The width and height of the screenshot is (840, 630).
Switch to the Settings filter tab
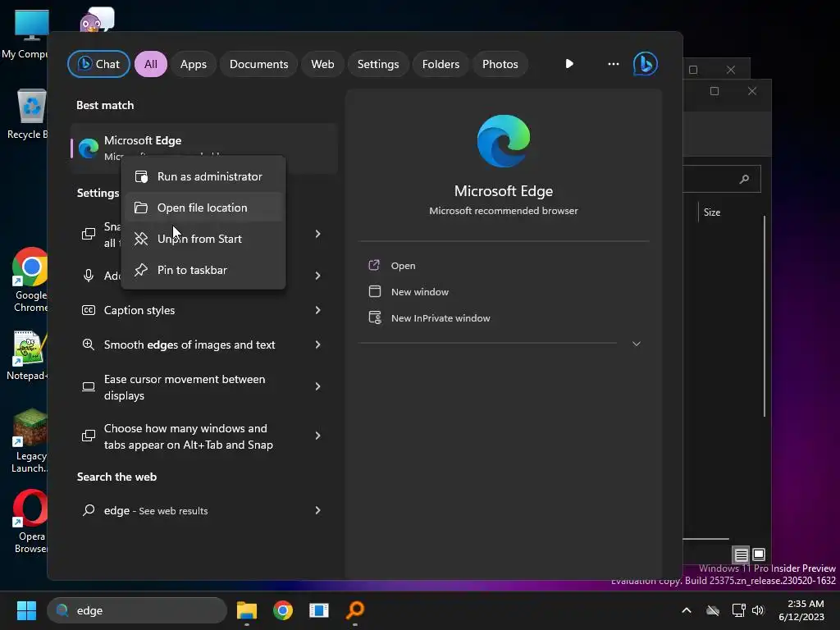(378, 64)
